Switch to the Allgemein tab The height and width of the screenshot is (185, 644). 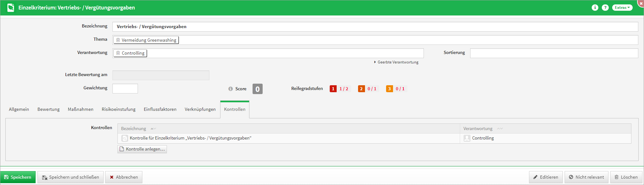(x=19, y=109)
